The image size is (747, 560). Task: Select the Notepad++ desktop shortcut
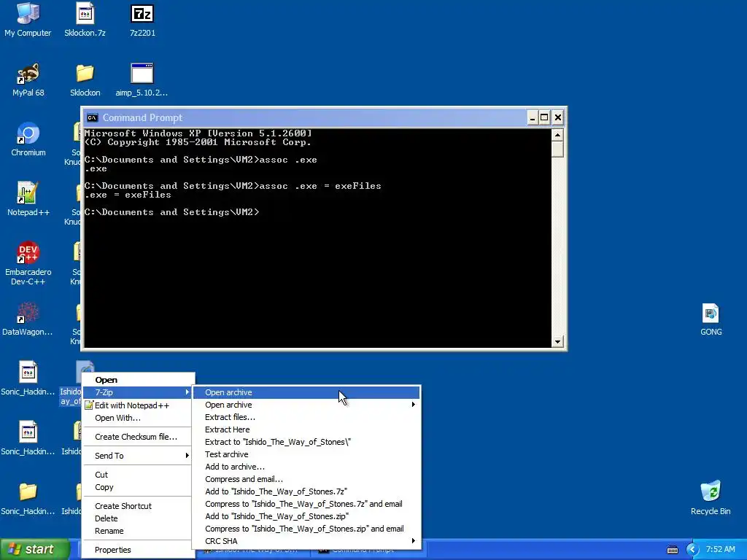(28, 199)
